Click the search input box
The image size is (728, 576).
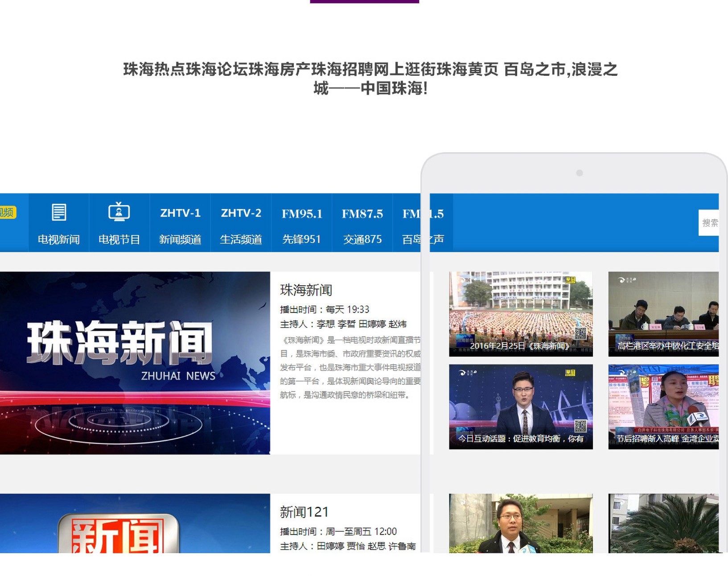pos(709,222)
